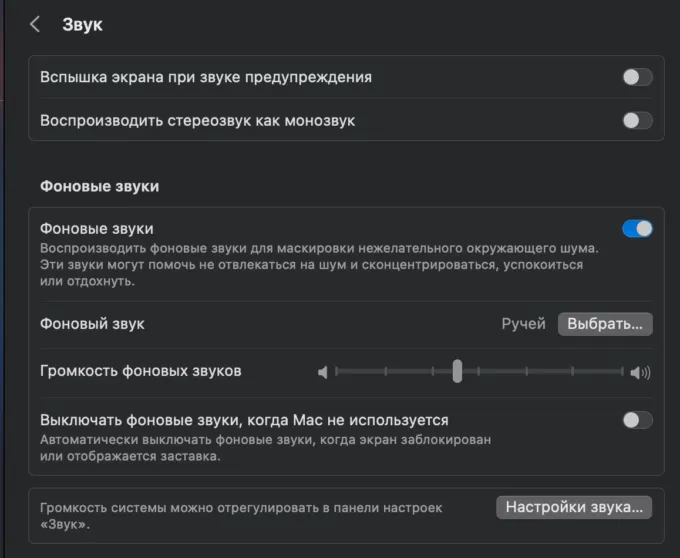Click the bold Фоновые звуки section heading
This screenshot has width=680, height=558.
pos(99,186)
